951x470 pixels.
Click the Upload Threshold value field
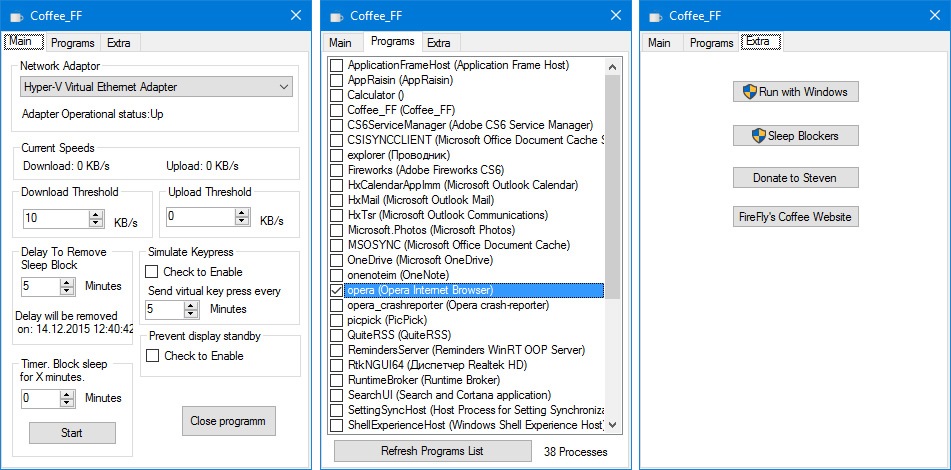pyautogui.click(x=201, y=218)
